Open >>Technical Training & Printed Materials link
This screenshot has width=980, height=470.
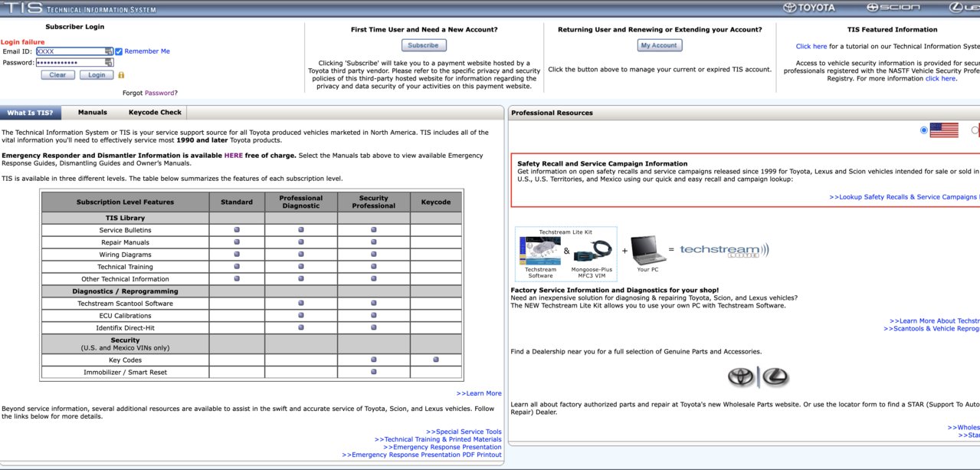[x=438, y=439]
